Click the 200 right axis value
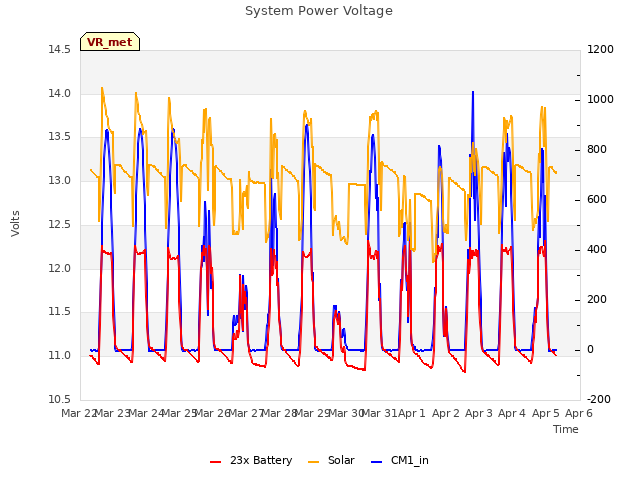This screenshot has width=640, height=480. pos(597,300)
